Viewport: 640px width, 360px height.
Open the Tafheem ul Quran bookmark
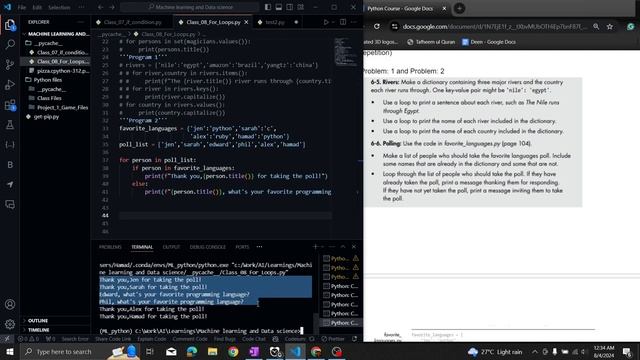(431, 42)
